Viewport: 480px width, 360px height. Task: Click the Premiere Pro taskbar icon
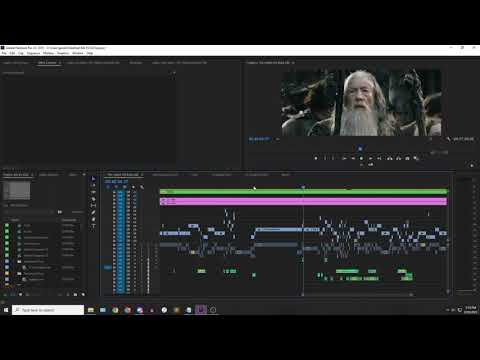201,310
